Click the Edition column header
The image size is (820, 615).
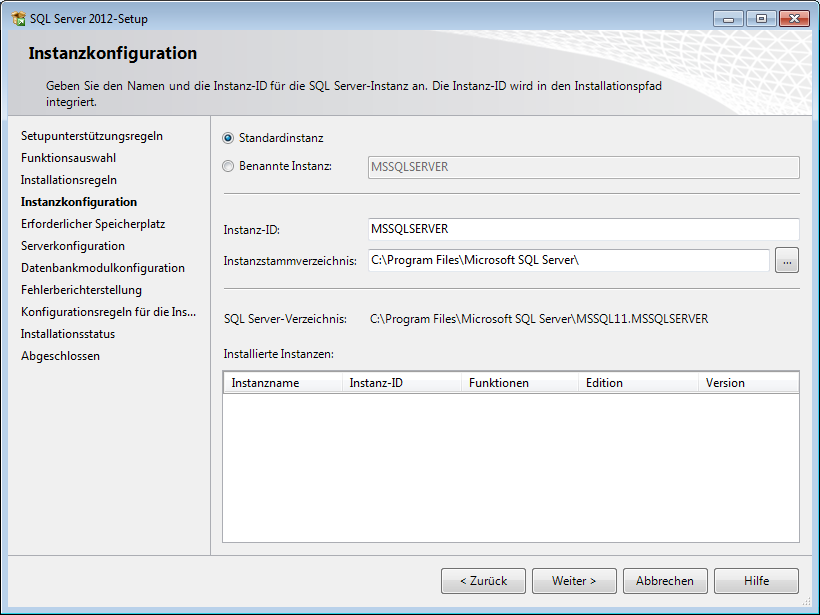[638, 383]
